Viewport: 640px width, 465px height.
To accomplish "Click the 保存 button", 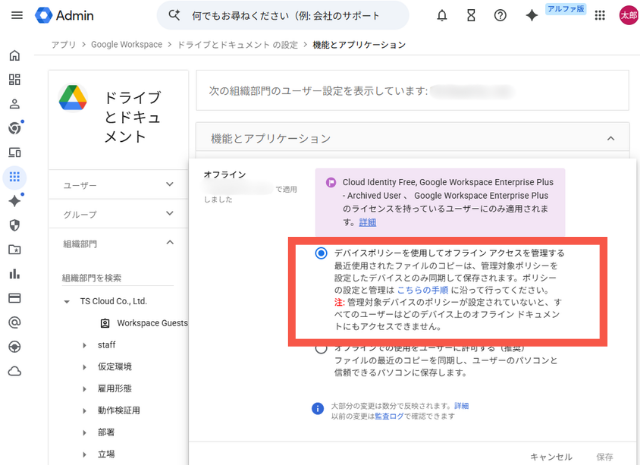I will (604, 456).
